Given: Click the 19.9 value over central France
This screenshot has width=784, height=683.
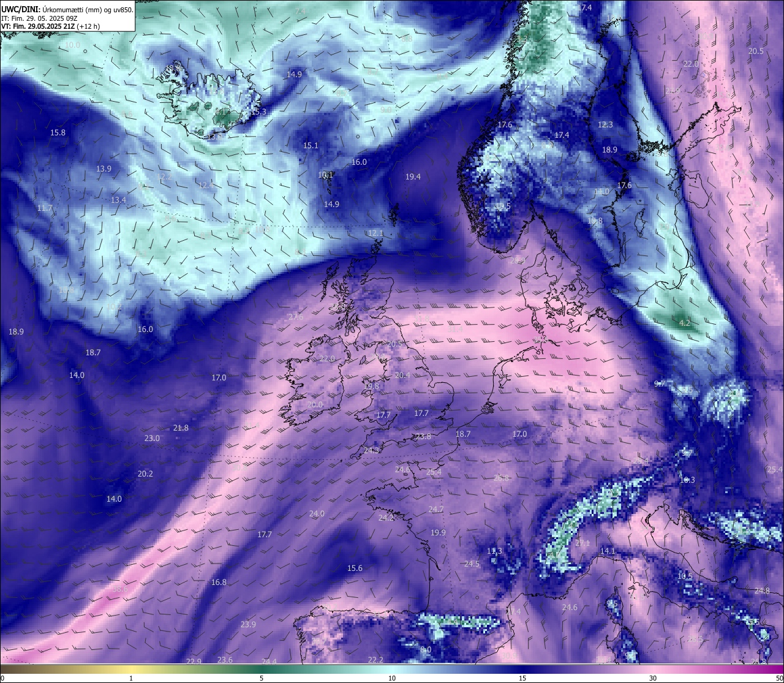Looking at the screenshot, I should click(x=438, y=532).
